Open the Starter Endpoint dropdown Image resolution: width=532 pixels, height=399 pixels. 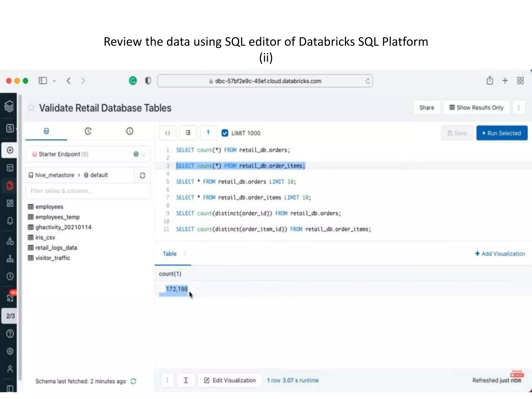coord(88,154)
